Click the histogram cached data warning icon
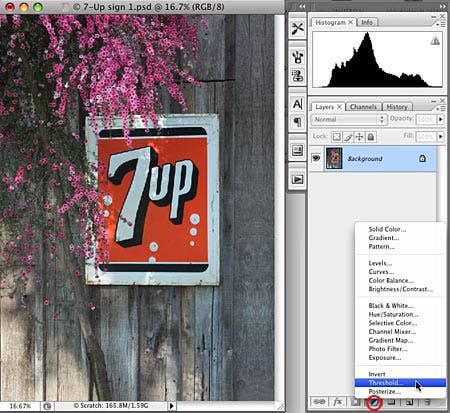This screenshot has height=413, width=450. [435, 41]
